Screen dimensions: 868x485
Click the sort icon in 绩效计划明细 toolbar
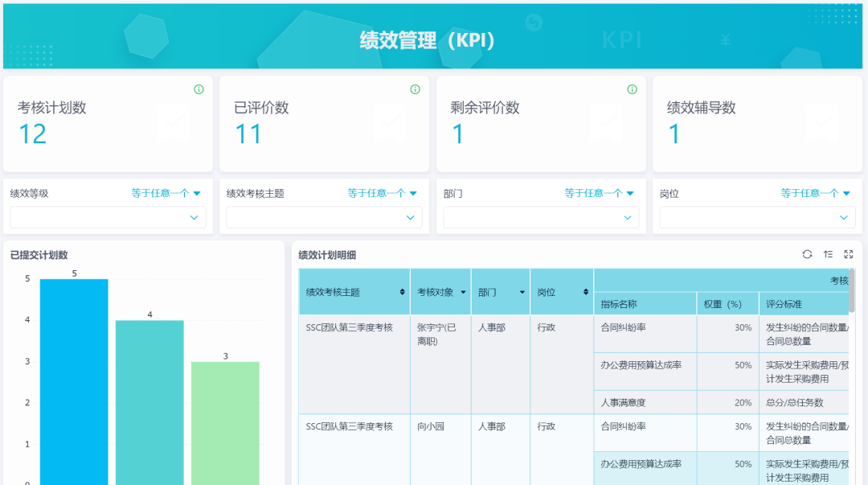[828, 254]
